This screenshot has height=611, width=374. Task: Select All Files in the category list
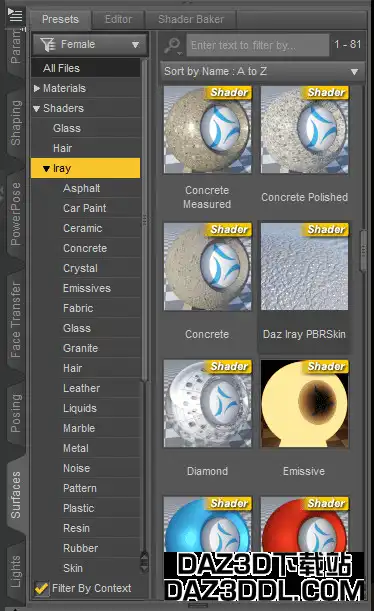85,68
